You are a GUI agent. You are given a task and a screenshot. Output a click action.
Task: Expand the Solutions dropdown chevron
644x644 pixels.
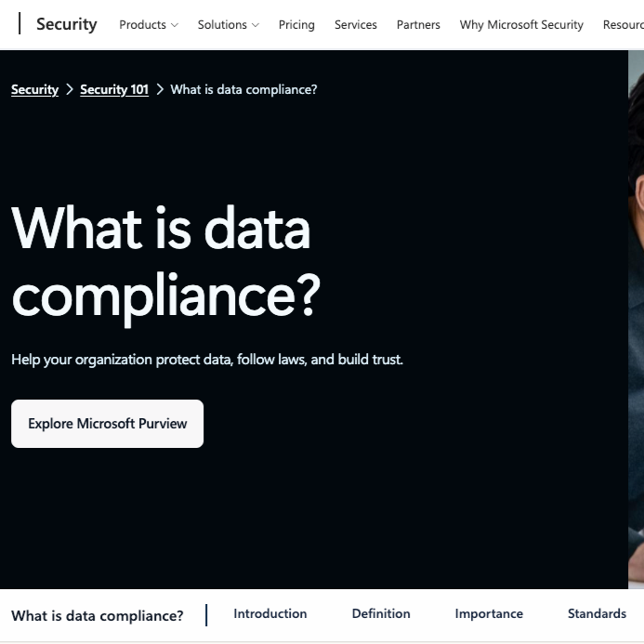click(256, 25)
